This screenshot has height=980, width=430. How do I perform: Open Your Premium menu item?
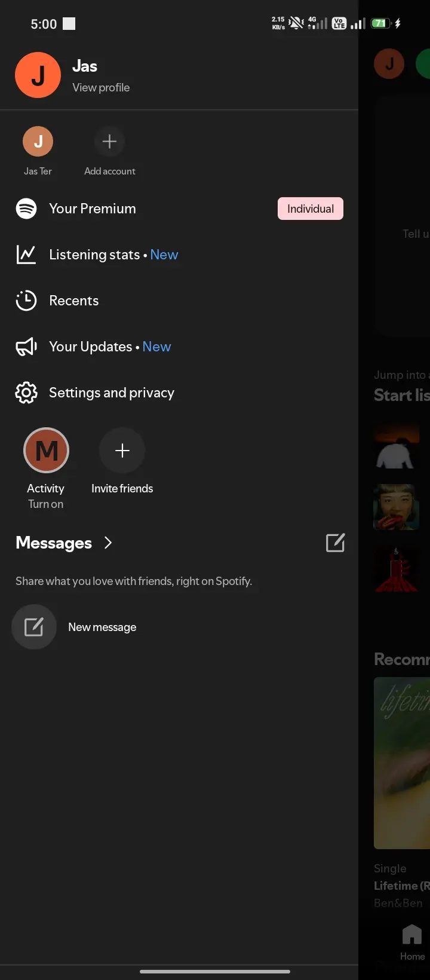click(179, 209)
